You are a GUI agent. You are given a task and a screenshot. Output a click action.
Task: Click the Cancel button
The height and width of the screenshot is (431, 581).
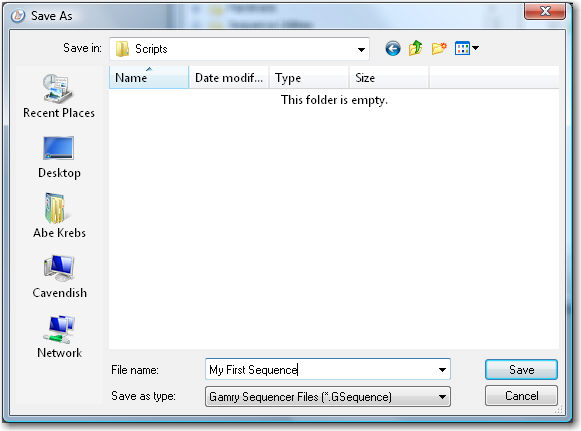[521, 396]
